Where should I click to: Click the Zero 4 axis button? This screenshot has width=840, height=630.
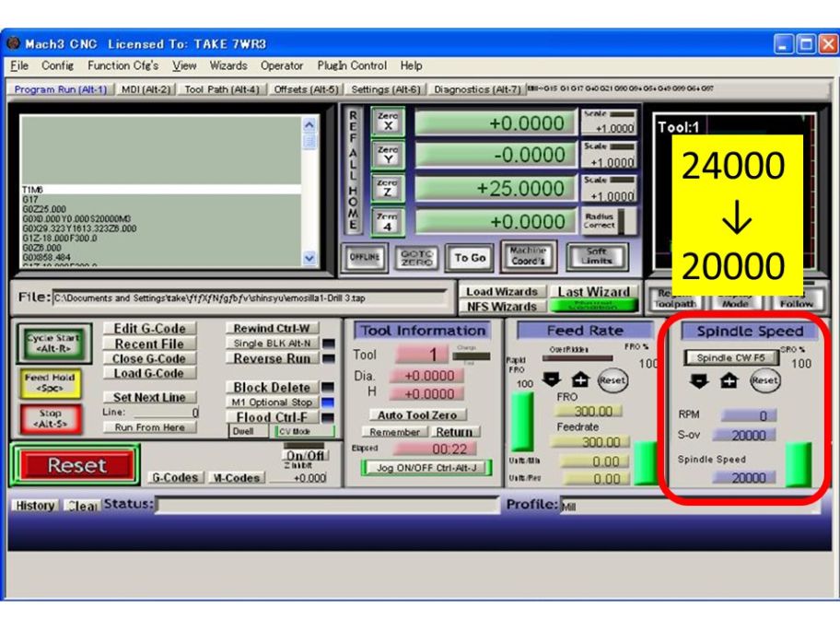(388, 221)
